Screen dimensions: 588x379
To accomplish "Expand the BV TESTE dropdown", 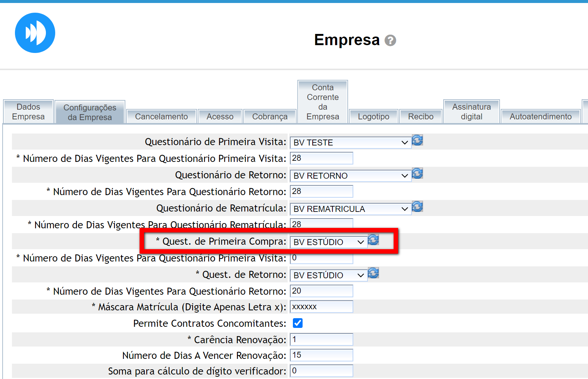I will 350,142.
